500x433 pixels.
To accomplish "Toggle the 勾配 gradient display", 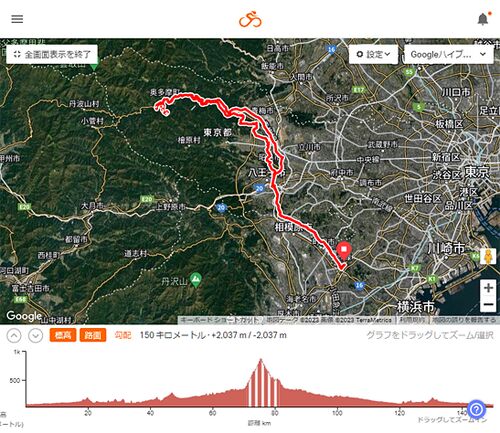I will coord(123,335).
